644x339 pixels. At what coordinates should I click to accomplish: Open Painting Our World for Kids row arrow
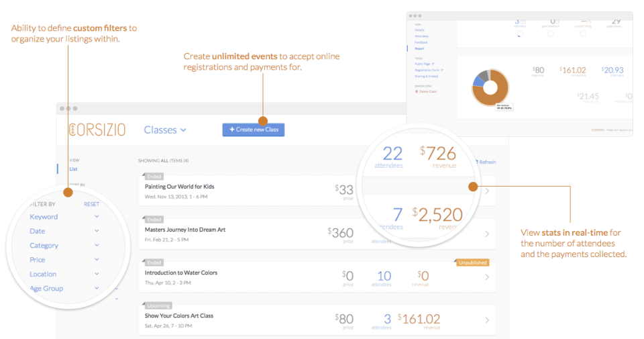tap(487, 191)
